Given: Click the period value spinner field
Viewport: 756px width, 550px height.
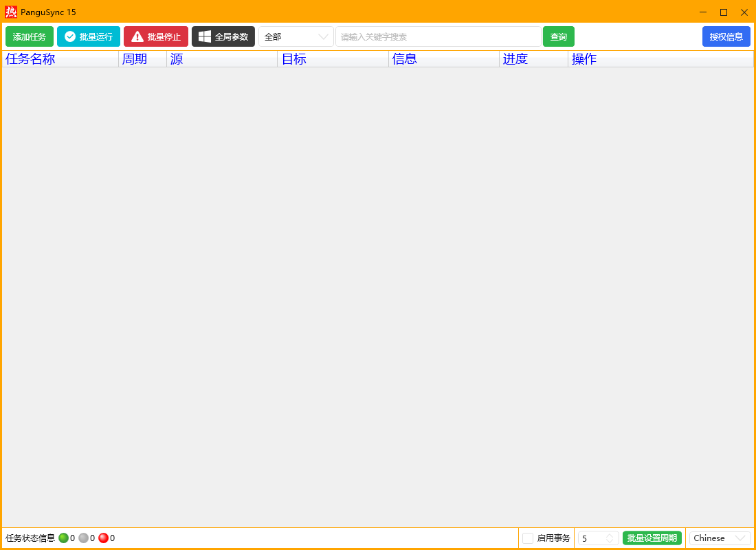Looking at the screenshot, I should pyautogui.click(x=599, y=538).
